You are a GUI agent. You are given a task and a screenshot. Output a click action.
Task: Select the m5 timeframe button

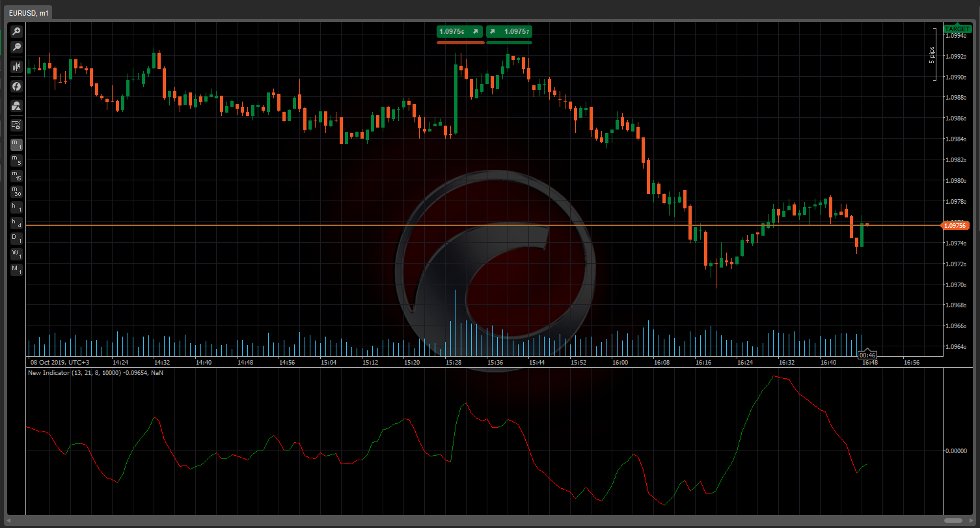point(16,160)
